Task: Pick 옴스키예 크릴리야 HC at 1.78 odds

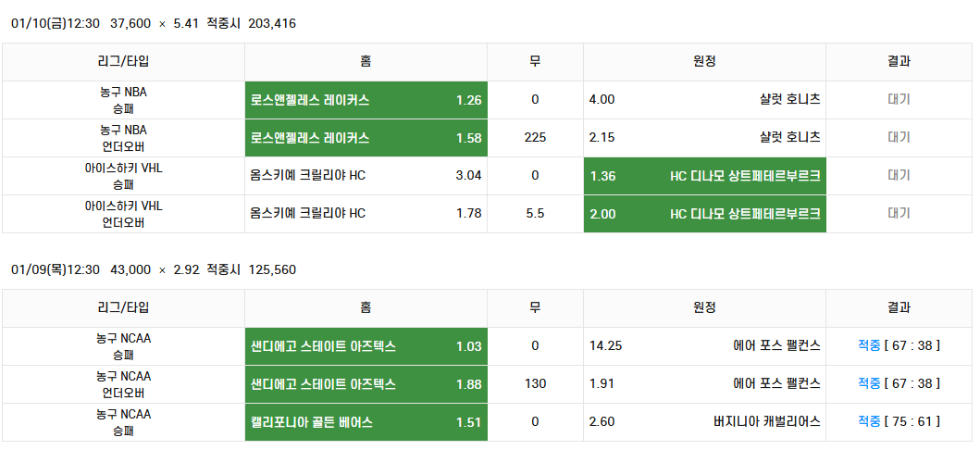Action: coord(366,214)
